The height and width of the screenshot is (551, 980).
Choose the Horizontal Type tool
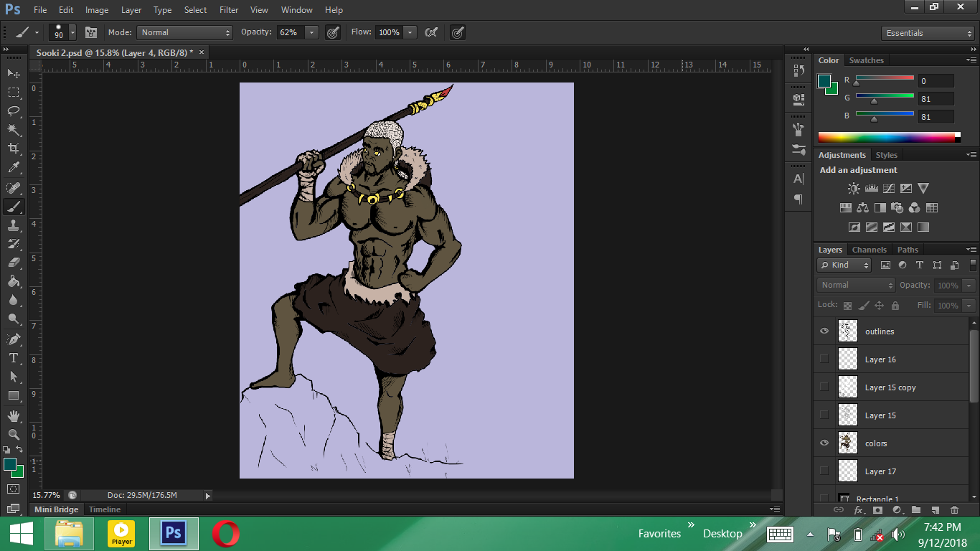(x=14, y=357)
